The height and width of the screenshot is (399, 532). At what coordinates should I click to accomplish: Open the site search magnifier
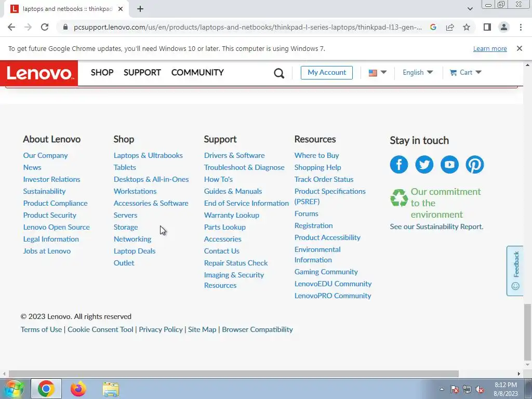pyautogui.click(x=279, y=73)
